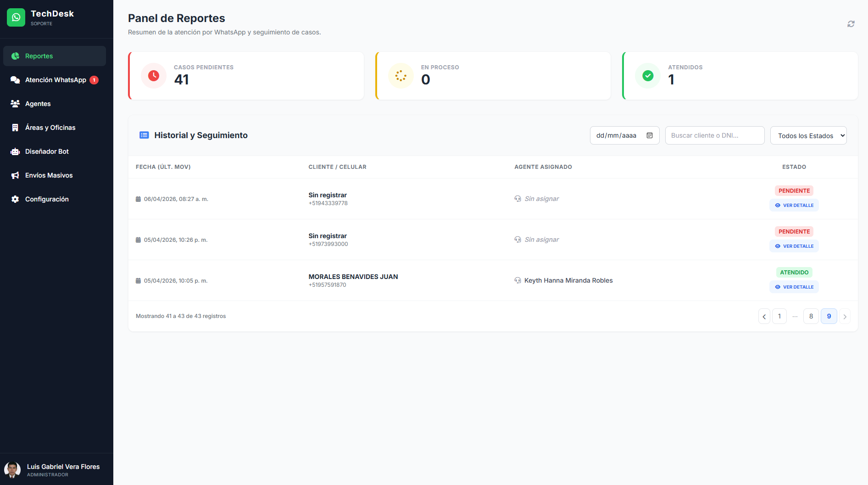This screenshot has height=485, width=868.
Task: Click the red clock icon on Casos Pendientes
Action: pos(154,76)
